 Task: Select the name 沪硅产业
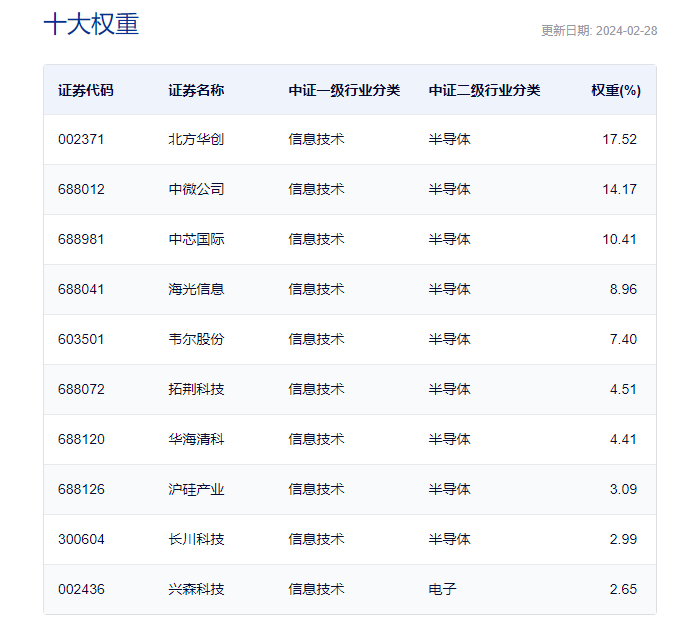click(x=196, y=489)
